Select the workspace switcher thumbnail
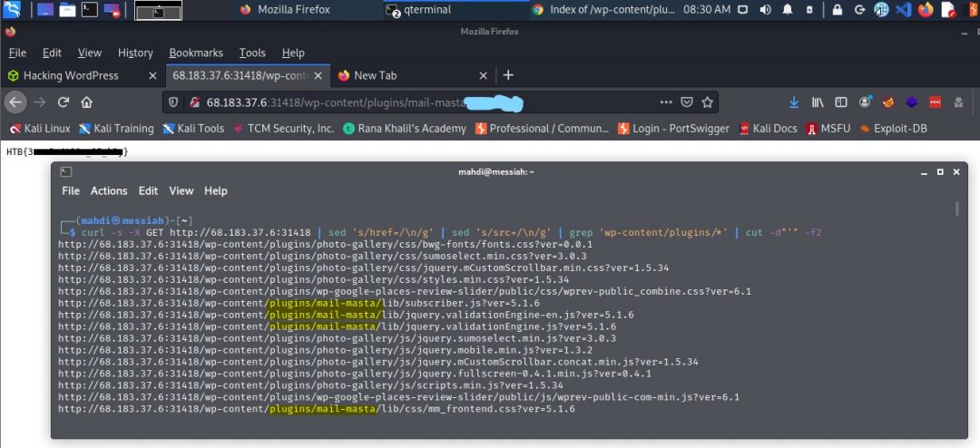The height and width of the screenshot is (448, 980). 159,10
